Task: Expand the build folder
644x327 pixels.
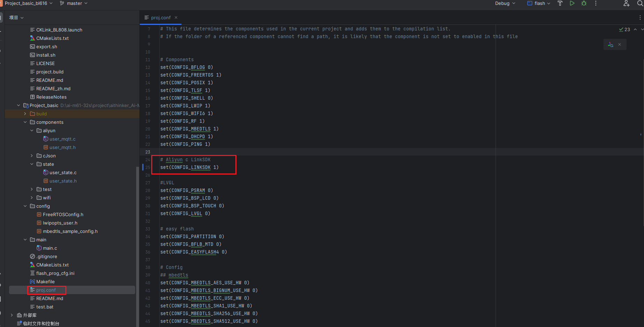Action: coord(25,114)
